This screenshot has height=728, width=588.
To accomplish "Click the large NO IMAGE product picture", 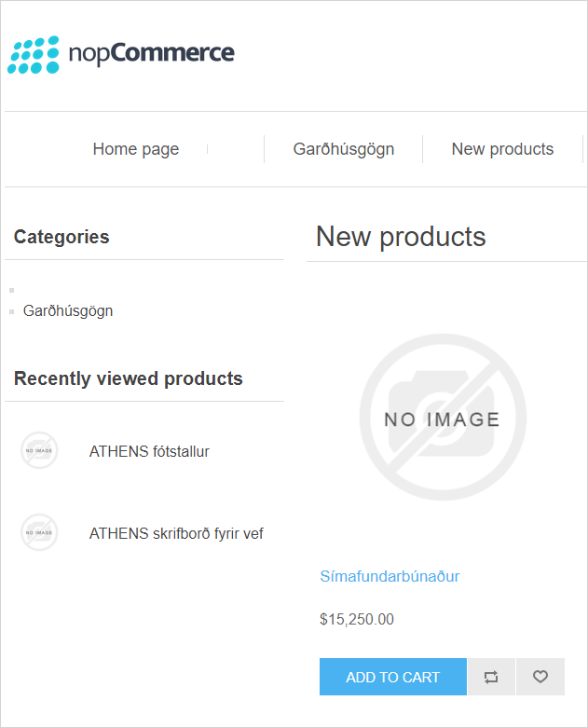I will [x=443, y=417].
